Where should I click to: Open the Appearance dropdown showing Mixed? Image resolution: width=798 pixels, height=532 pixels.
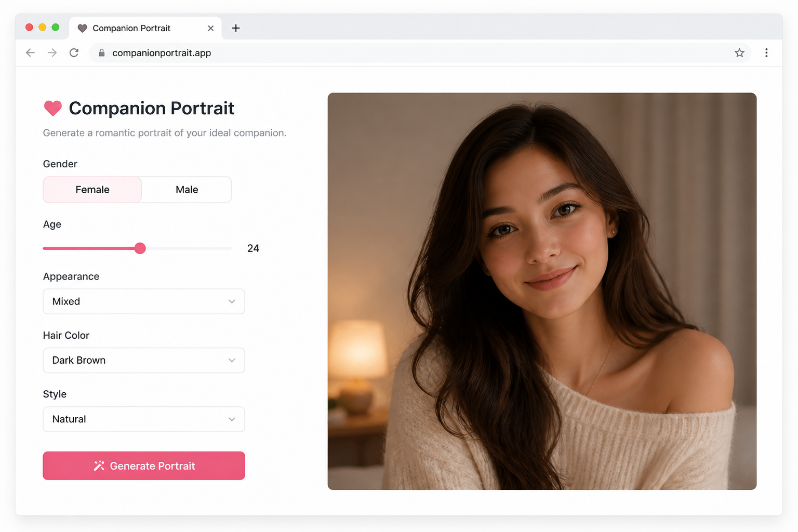pos(144,301)
